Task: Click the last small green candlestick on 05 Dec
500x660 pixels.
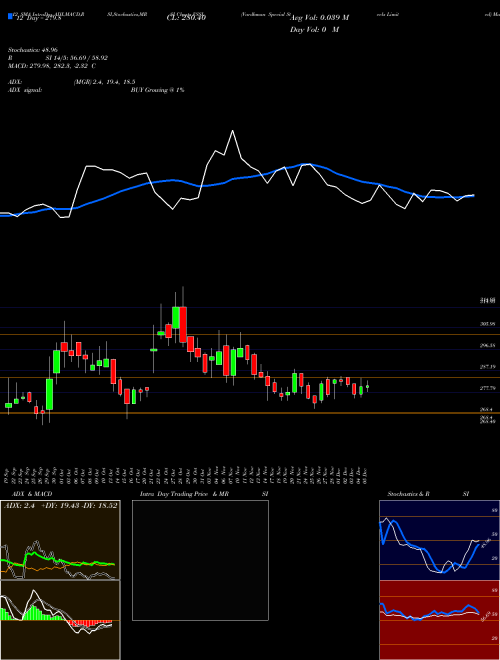Action: coord(367,386)
